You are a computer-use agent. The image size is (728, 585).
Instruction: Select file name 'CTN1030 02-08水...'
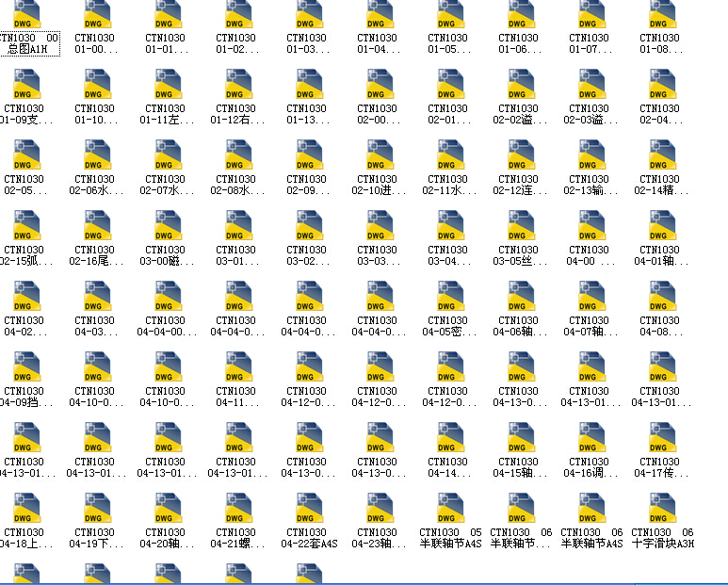pyautogui.click(x=236, y=185)
